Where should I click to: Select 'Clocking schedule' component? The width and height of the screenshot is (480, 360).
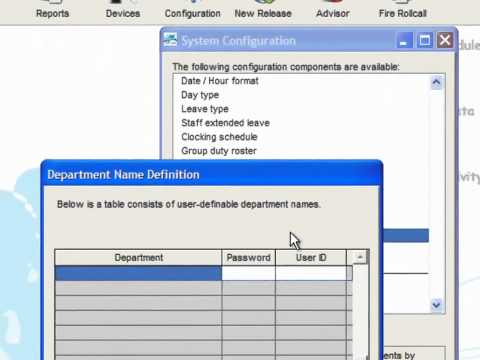pos(219,137)
